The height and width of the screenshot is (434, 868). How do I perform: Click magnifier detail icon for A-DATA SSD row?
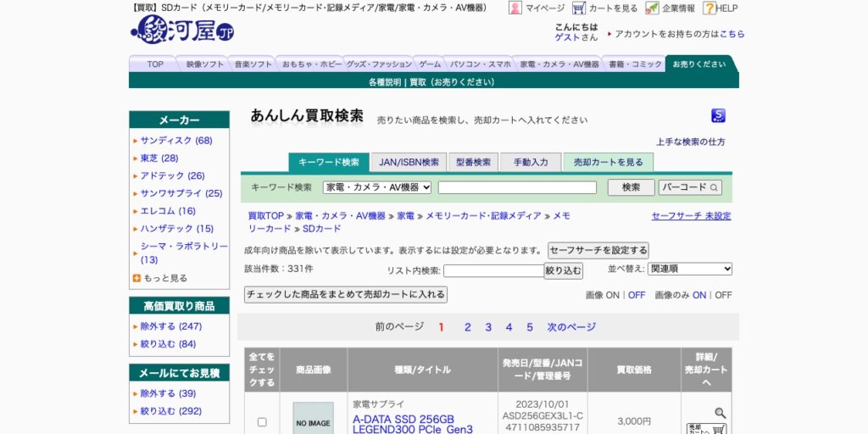[x=720, y=413]
